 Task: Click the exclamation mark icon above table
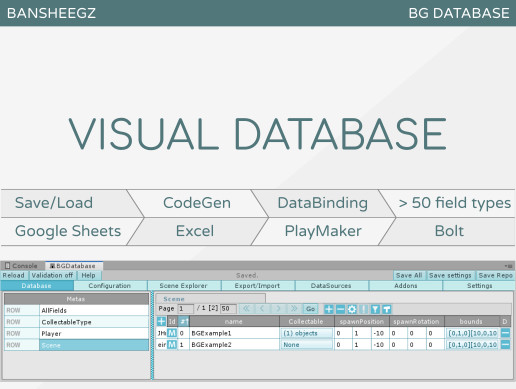click(x=363, y=309)
